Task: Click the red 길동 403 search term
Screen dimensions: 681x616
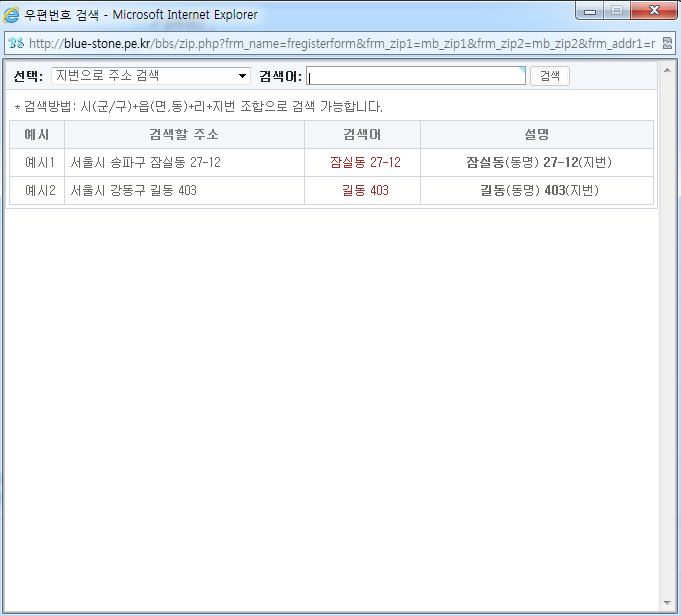Action: click(x=365, y=190)
